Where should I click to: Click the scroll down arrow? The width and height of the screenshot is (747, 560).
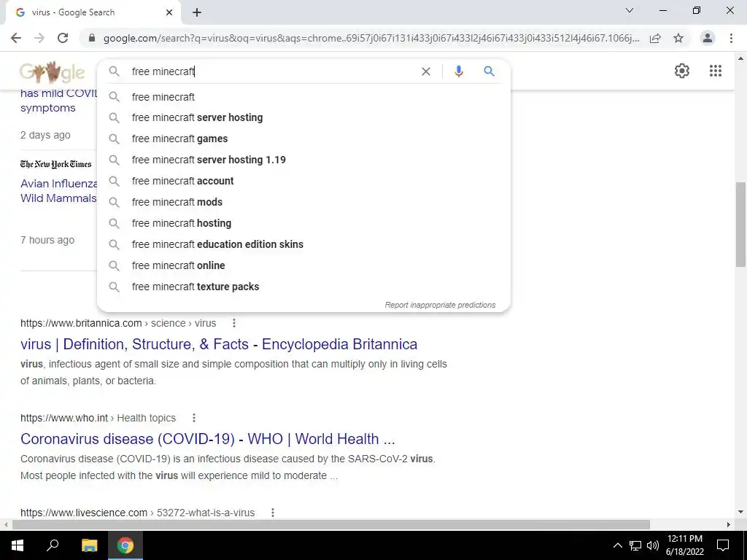[740, 513]
